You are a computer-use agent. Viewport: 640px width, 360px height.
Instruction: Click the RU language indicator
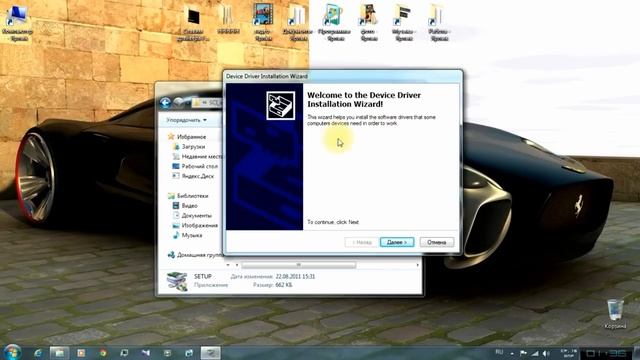pos(499,352)
